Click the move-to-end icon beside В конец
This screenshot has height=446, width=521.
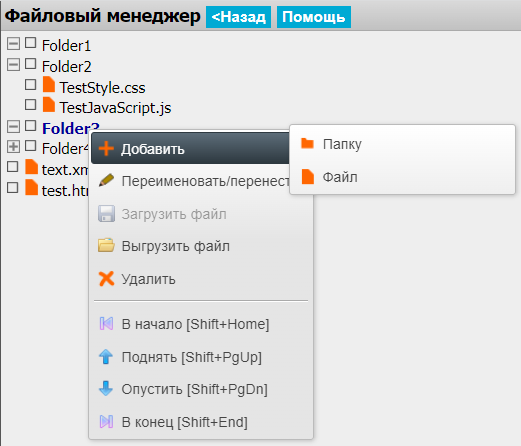(x=106, y=422)
